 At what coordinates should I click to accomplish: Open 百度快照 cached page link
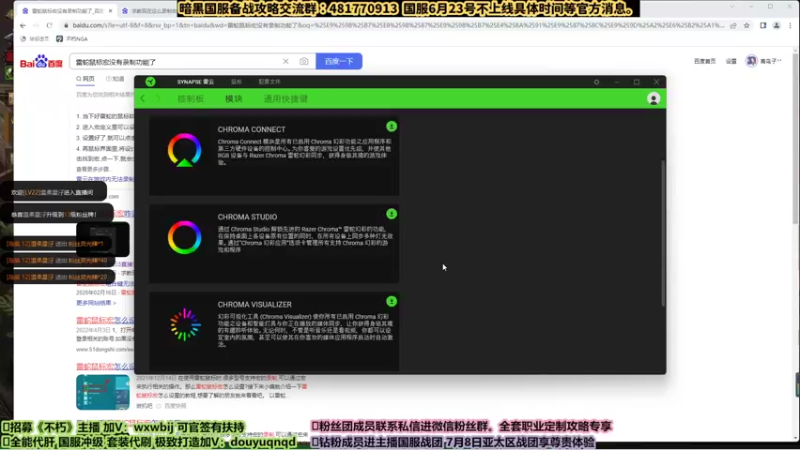(175, 406)
